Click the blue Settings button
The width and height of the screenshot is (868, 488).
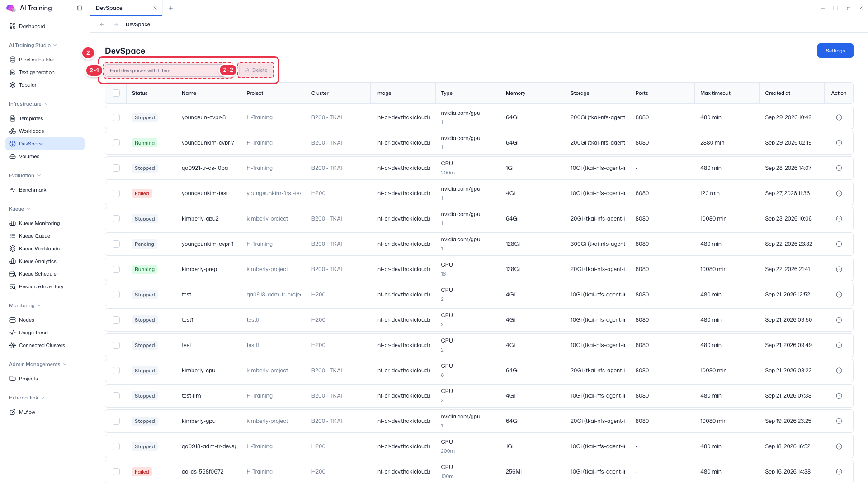point(835,51)
